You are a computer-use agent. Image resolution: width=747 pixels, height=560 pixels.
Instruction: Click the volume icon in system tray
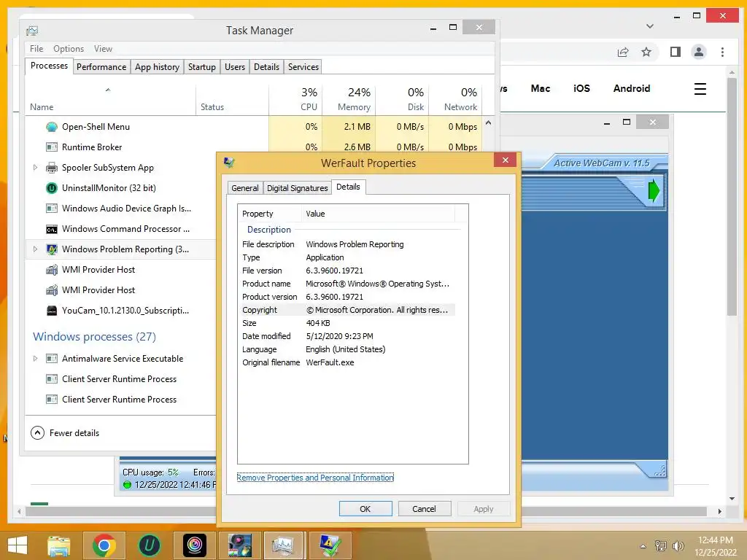click(678, 545)
